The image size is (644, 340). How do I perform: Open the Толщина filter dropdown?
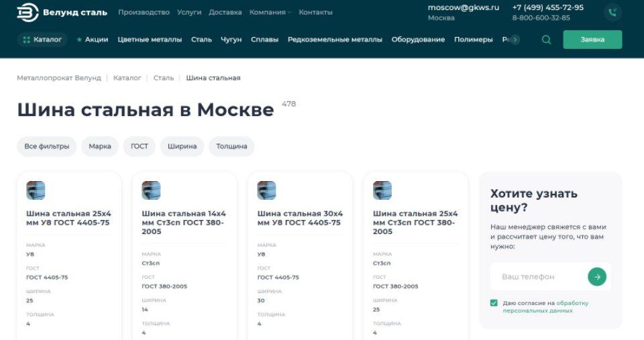point(231,146)
